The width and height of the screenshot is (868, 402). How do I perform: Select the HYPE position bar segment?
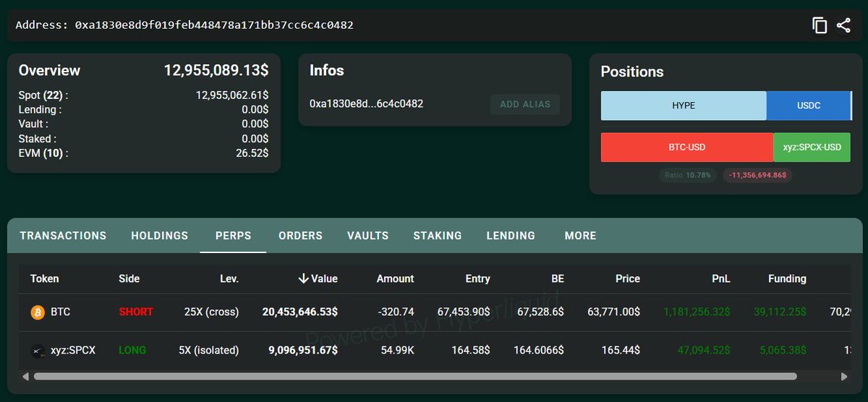[684, 106]
